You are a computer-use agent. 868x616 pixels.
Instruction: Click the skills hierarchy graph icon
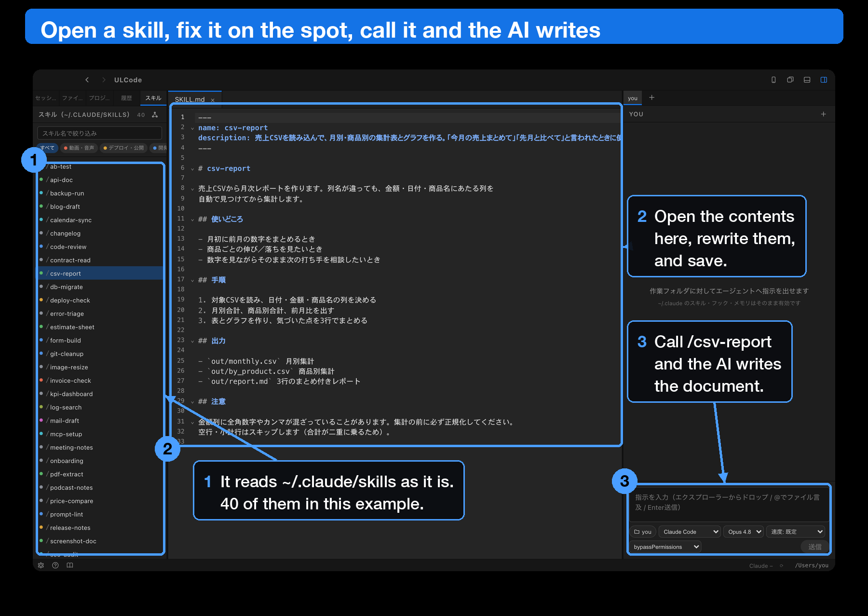[x=155, y=115]
